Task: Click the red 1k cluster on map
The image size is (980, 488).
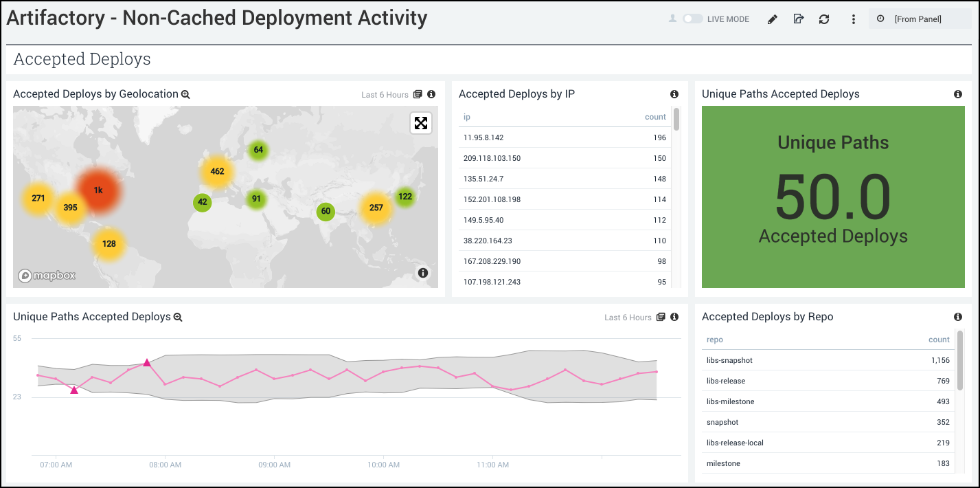Action: pyautogui.click(x=98, y=190)
